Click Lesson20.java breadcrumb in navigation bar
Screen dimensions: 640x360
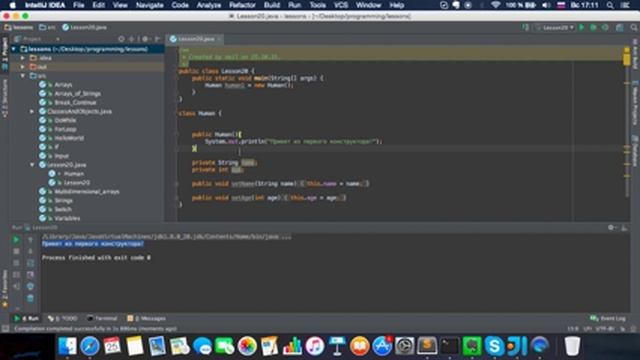84,27
